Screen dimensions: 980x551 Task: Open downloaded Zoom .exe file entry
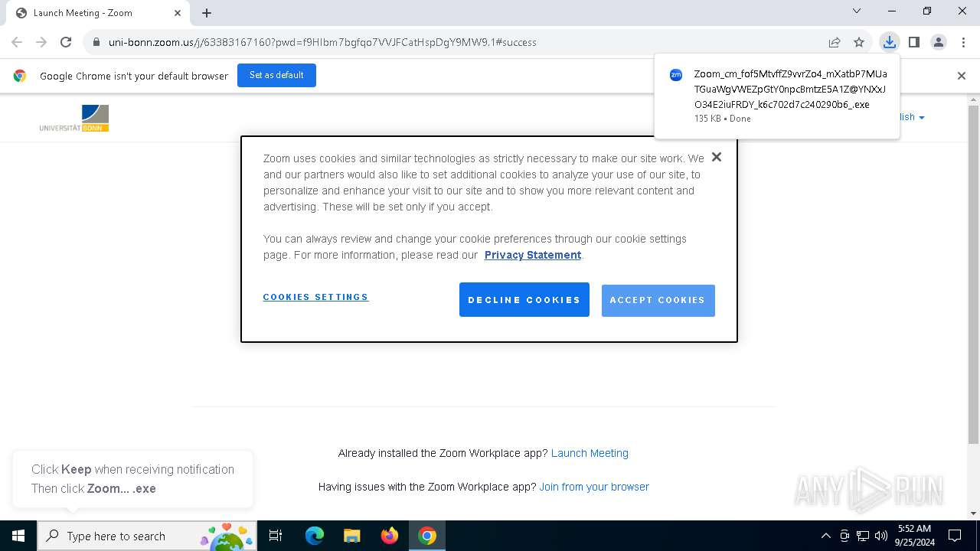[x=777, y=96]
